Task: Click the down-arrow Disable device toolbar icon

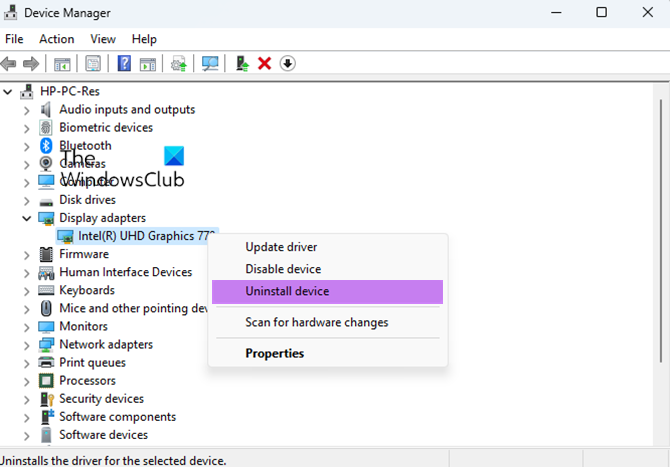Action: point(288,64)
